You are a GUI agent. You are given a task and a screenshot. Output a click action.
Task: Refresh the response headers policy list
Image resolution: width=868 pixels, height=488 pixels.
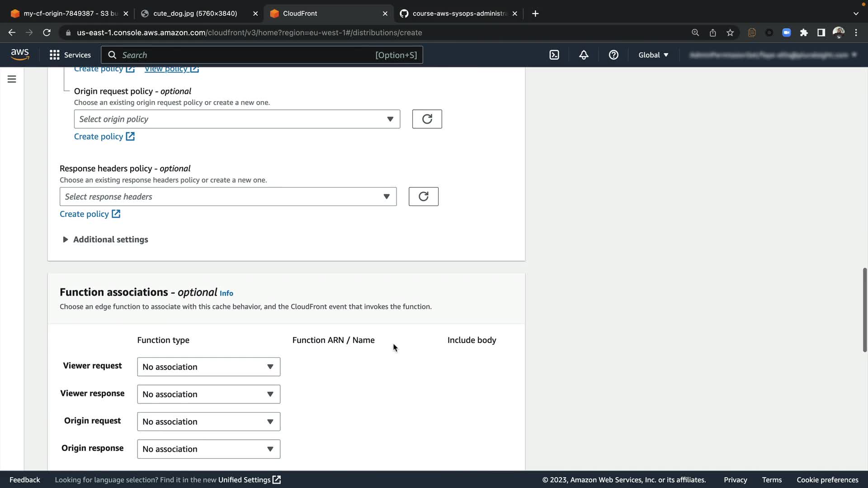tap(423, 197)
